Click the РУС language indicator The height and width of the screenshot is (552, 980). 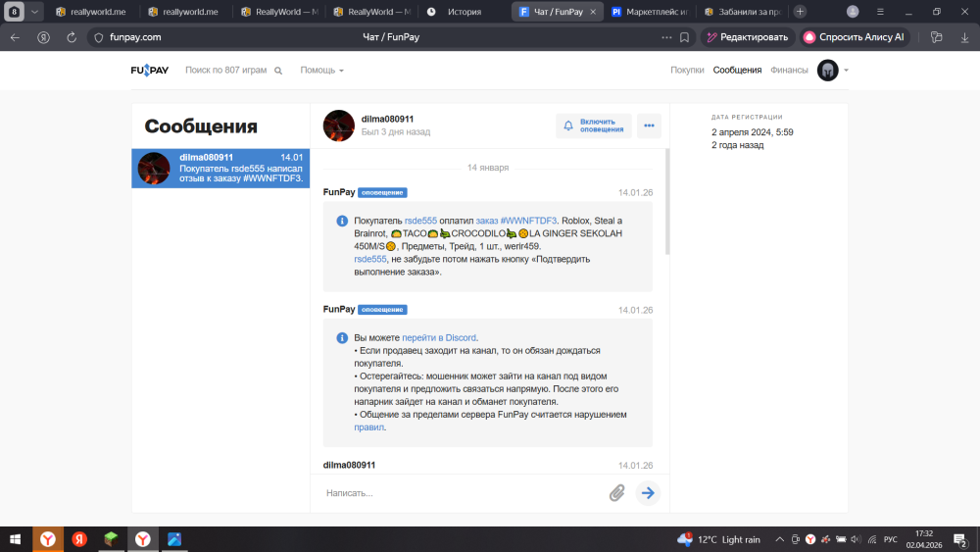[891, 539]
